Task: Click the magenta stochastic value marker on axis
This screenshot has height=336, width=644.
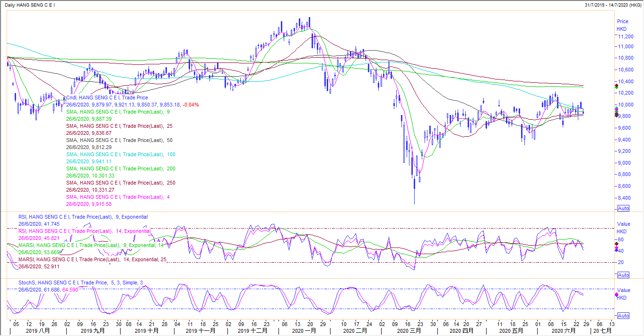Action: point(616,295)
